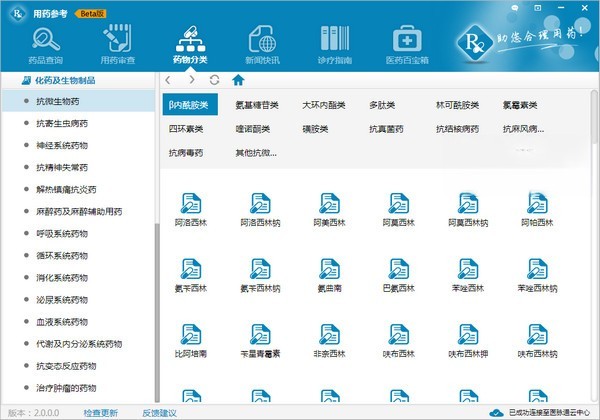Select 代谢及内分泌系统药物 in the sidebar
Viewport: 600px width, 420px height.
pos(78,344)
